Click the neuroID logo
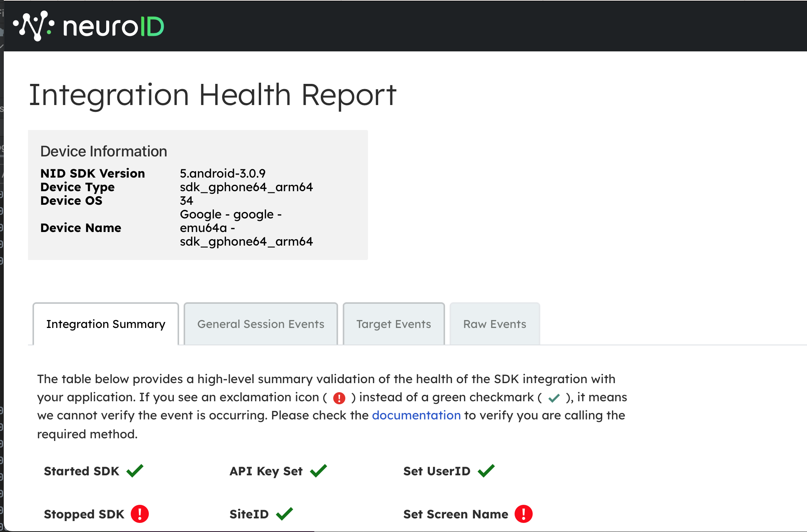This screenshot has width=807, height=532. [89, 26]
